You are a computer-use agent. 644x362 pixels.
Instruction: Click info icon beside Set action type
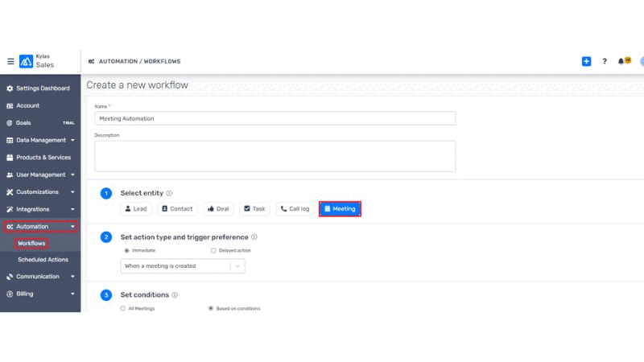click(x=254, y=237)
